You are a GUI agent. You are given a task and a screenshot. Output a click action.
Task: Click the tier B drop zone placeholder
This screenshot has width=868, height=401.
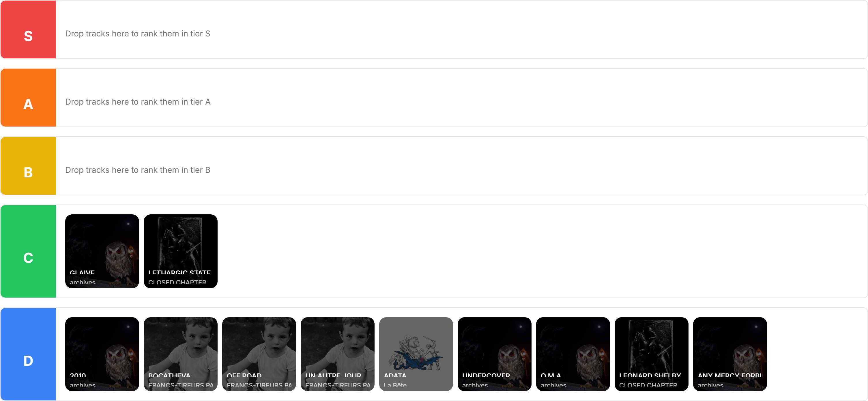(x=138, y=170)
